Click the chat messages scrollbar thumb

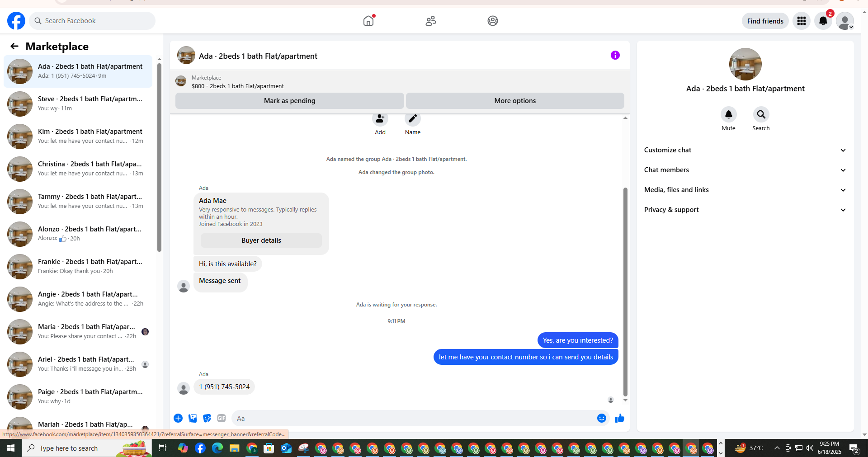(x=625, y=292)
